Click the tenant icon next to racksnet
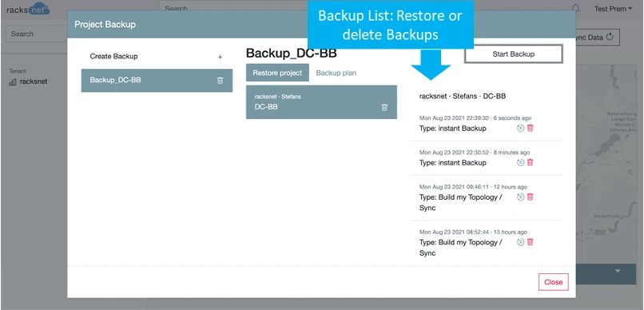The height and width of the screenshot is (310, 644). point(13,81)
